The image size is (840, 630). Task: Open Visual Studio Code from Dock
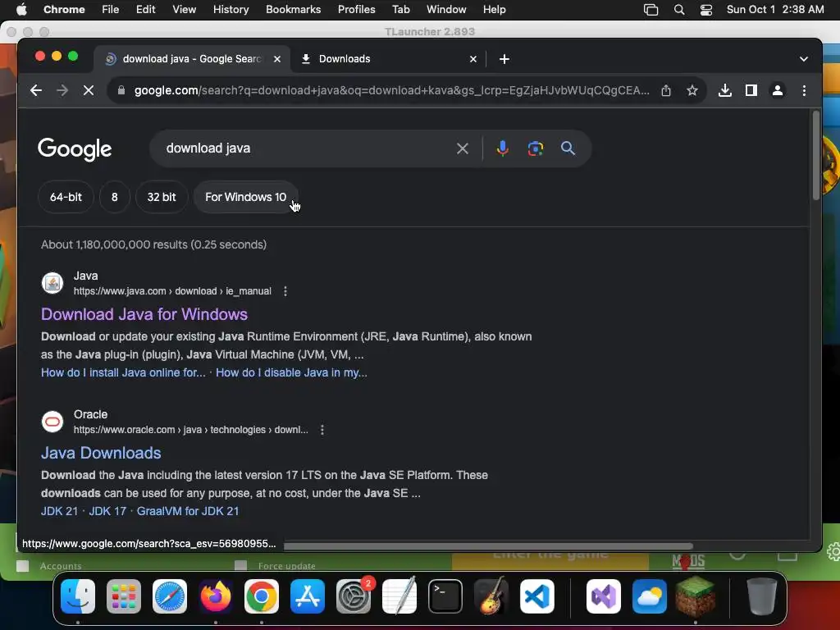click(x=537, y=596)
